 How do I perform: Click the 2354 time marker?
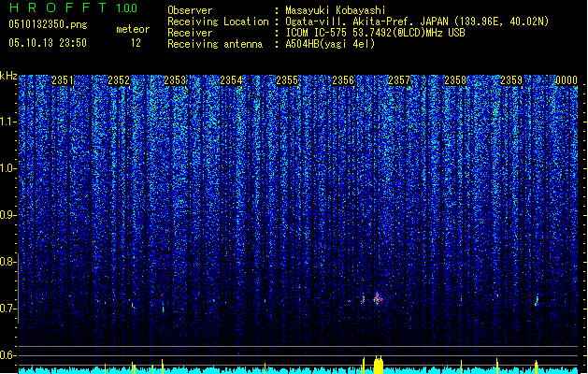coord(231,80)
